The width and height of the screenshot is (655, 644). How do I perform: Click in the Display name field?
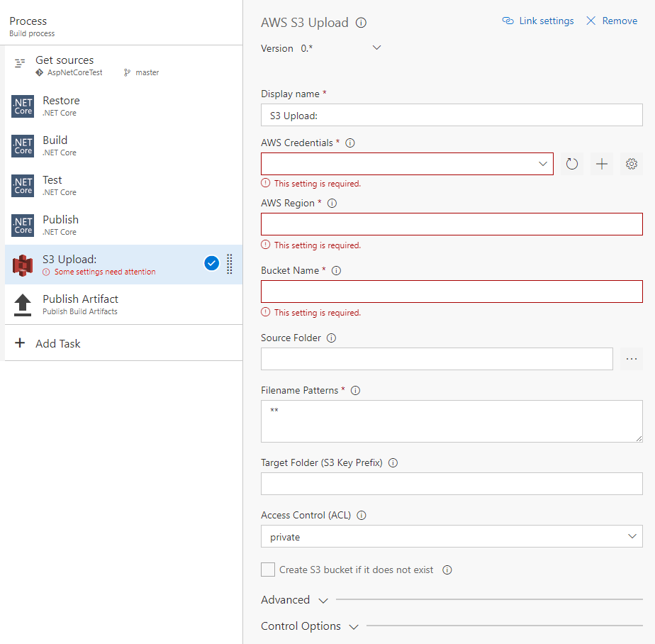(452, 115)
